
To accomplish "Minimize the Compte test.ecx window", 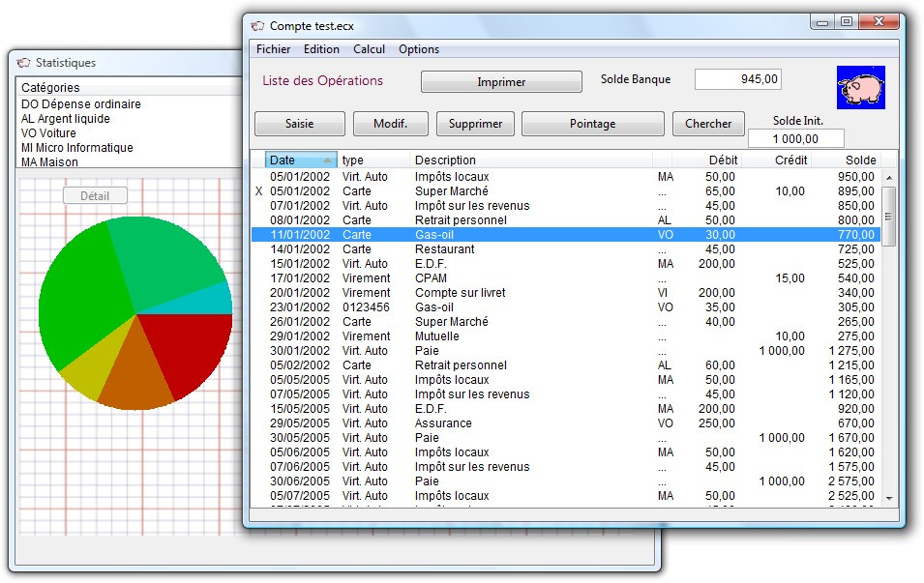I will click(822, 22).
